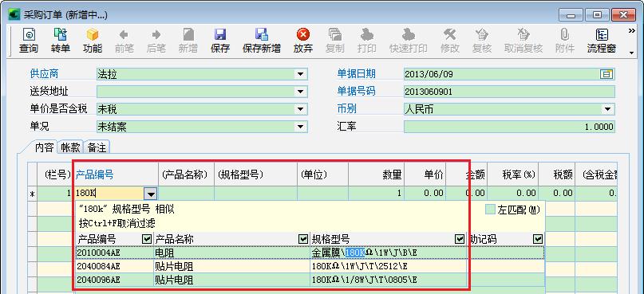Click the (单位) column header

323,174
